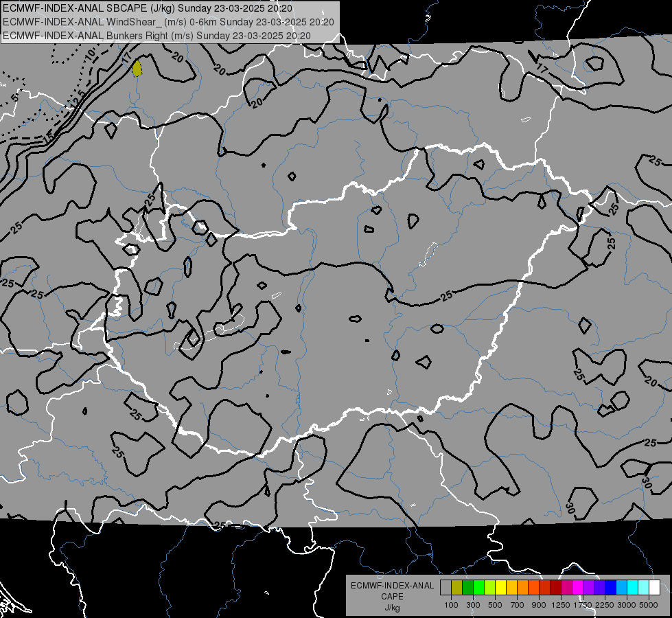Select the pure yellow legend swatch
Viewport: 672px width, 618px height.
[500, 588]
